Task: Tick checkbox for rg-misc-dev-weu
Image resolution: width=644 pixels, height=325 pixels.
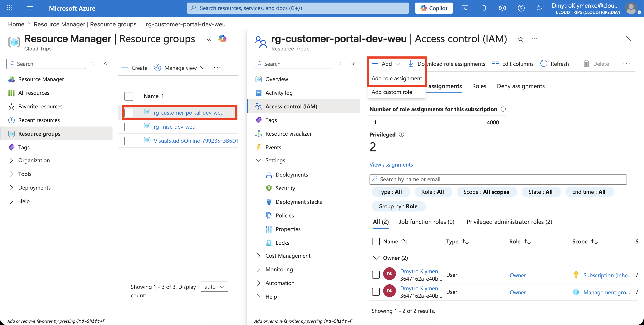Action: tap(129, 127)
